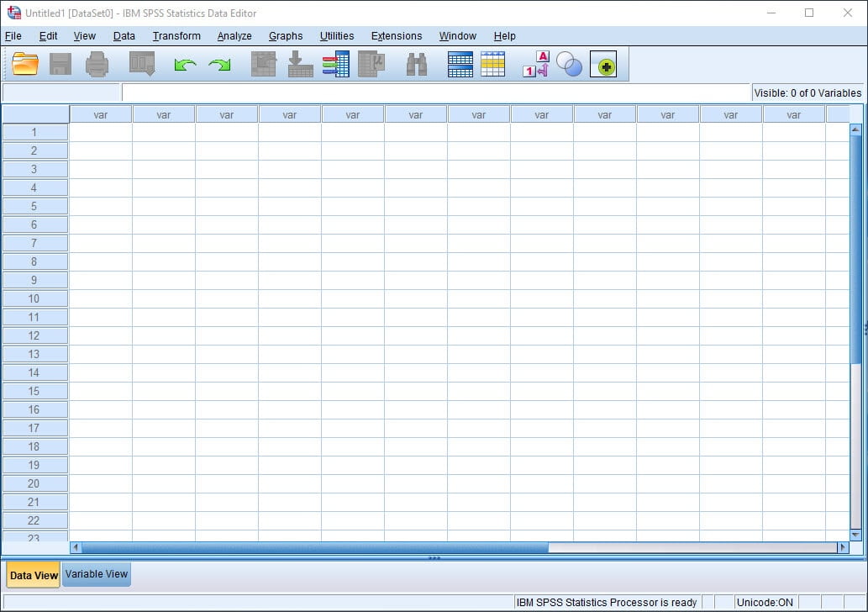
Task: Select row header 1
Action: pyautogui.click(x=35, y=132)
